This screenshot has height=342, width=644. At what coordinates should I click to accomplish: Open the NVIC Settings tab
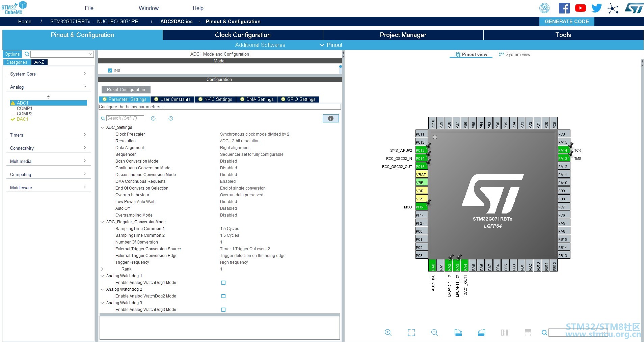click(215, 99)
